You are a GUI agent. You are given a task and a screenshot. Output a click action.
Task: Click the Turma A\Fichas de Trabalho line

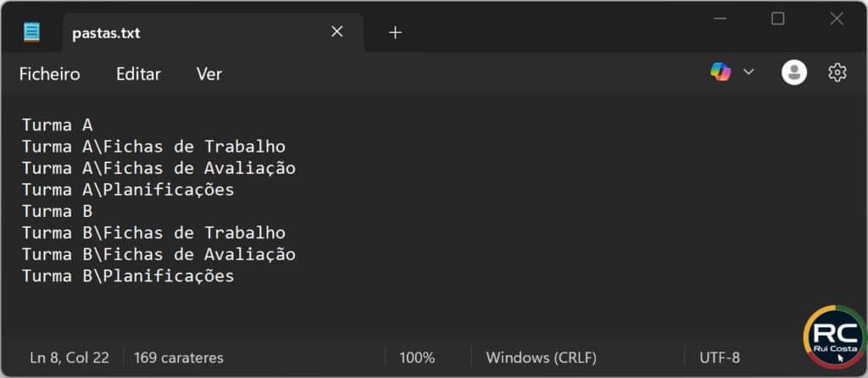click(x=153, y=147)
